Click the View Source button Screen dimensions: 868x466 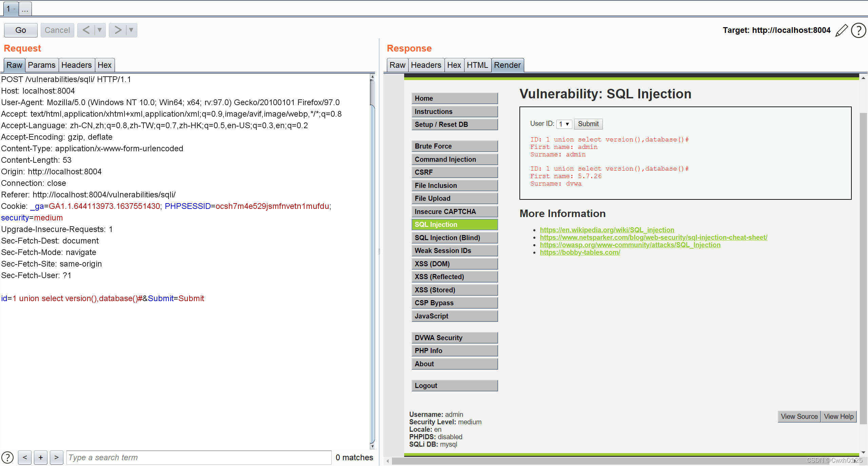[799, 416]
